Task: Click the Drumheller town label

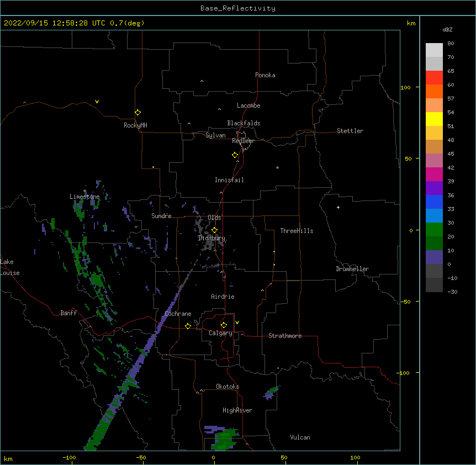Action: (x=352, y=269)
